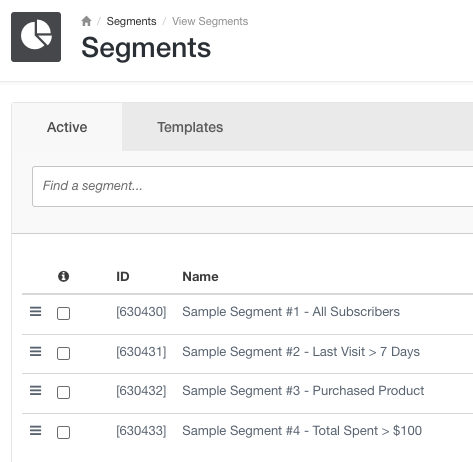Open the Segments breadcrumb link
Image resolution: width=473 pixels, height=462 pixels.
coord(131,21)
